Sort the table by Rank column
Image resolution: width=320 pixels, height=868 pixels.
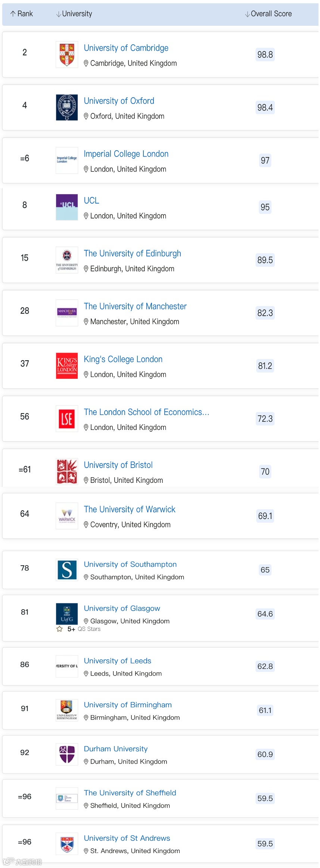pyautogui.click(x=22, y=14)
